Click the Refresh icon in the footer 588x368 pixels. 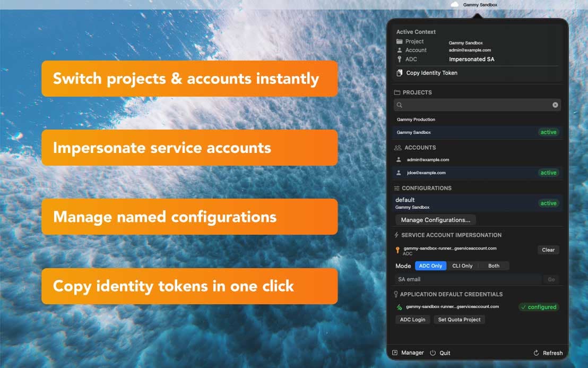[536, 353]
